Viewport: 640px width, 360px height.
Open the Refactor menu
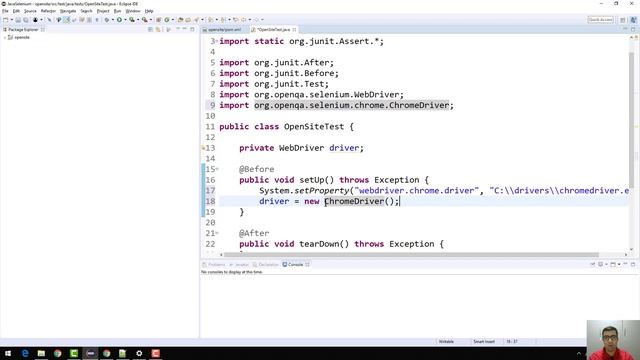[x=48, y=11]
